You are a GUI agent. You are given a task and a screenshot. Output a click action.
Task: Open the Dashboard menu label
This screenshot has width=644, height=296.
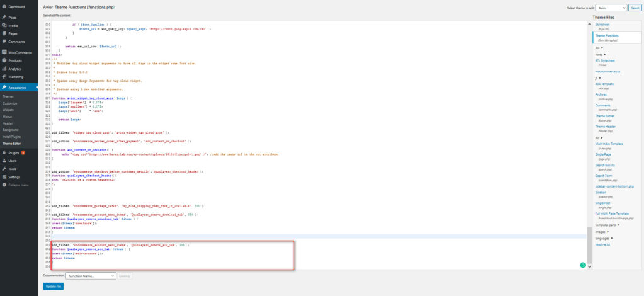16,7
